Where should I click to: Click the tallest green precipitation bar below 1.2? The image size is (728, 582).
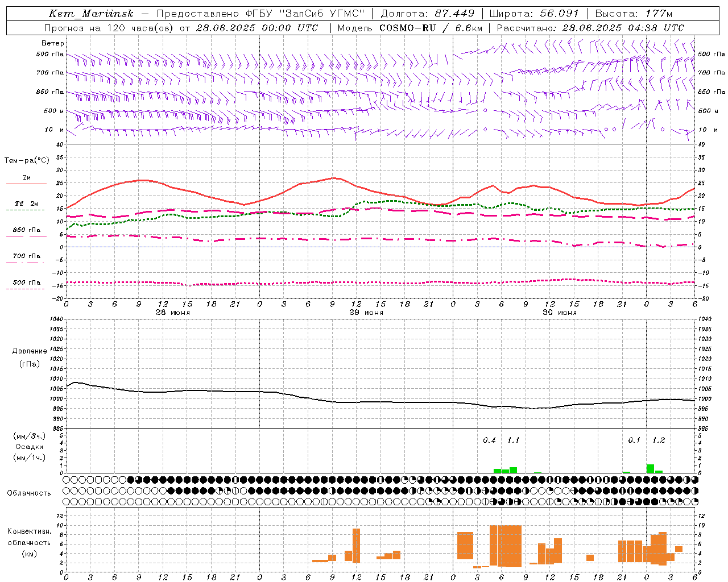click(650, 468)
